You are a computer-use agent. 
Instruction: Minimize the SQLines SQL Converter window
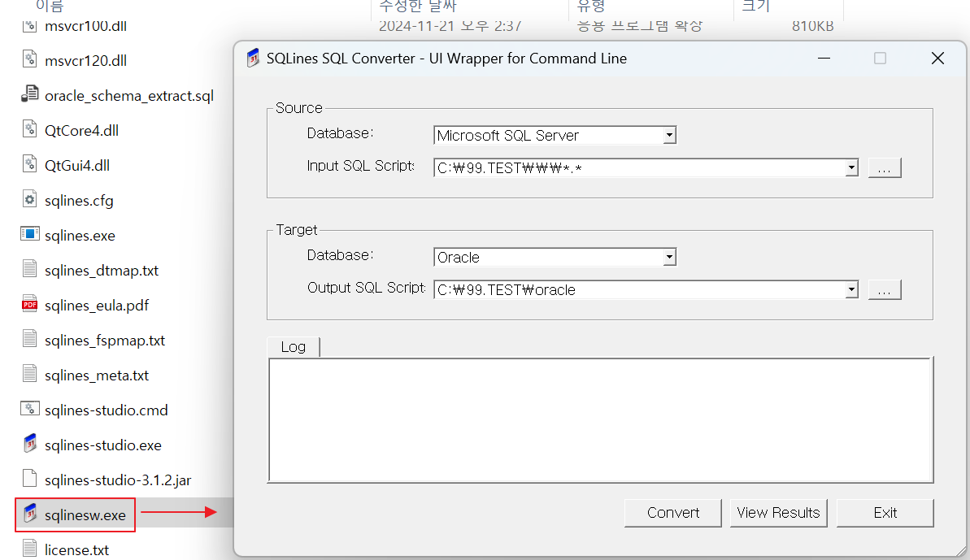coord(824,58)
